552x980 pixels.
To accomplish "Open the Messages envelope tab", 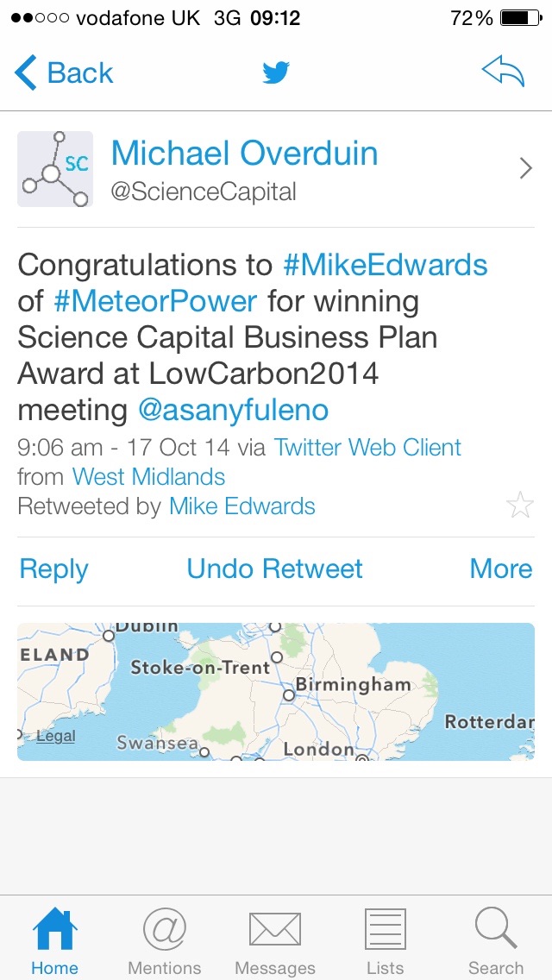I will [x=275, y=942].
